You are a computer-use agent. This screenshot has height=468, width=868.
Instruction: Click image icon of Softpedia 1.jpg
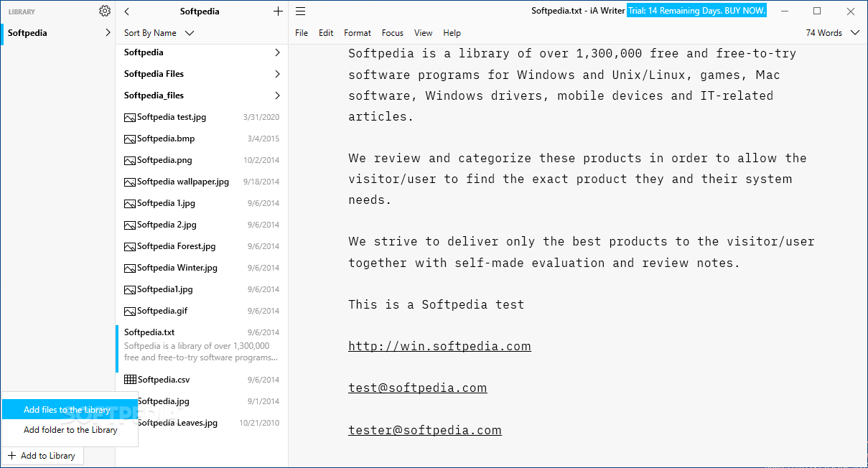[130, 203]
